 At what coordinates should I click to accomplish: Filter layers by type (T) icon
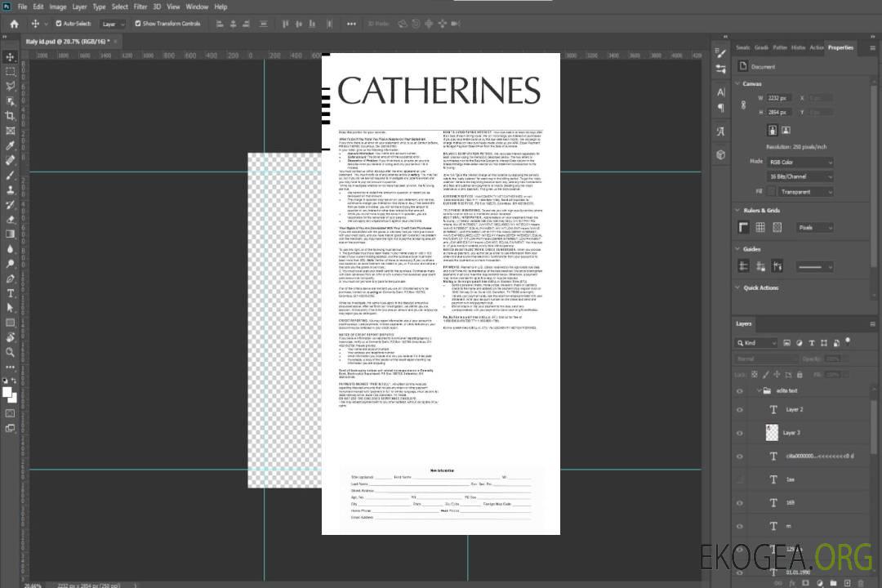point(812,343)
